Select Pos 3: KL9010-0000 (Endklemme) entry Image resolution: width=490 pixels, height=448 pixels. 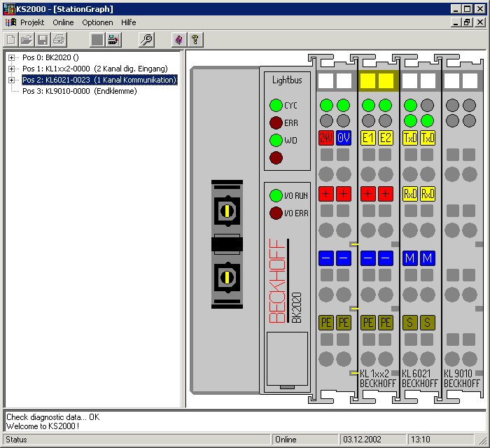(80, 91)
